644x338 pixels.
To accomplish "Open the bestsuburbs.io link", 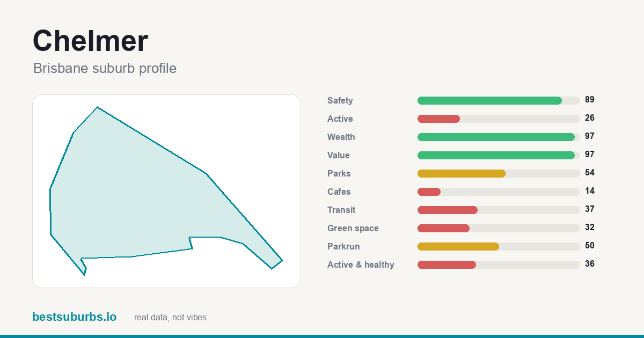I will click(74, 317).
